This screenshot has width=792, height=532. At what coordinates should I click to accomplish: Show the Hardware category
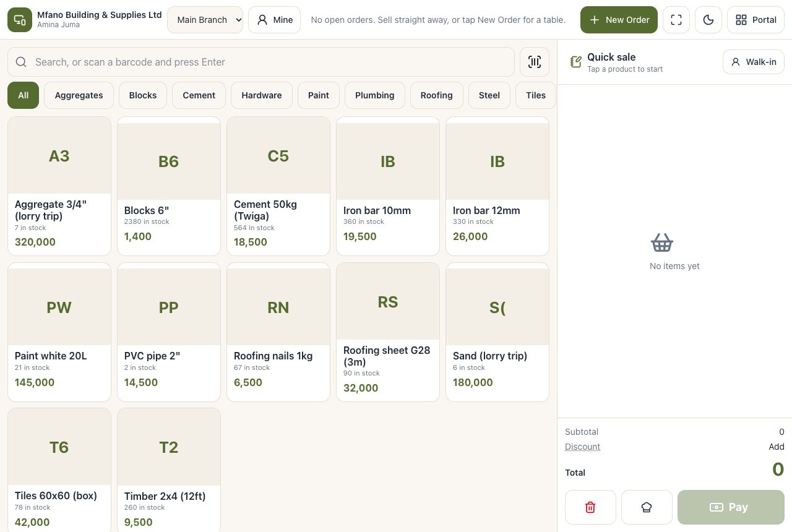click(262, 95)
